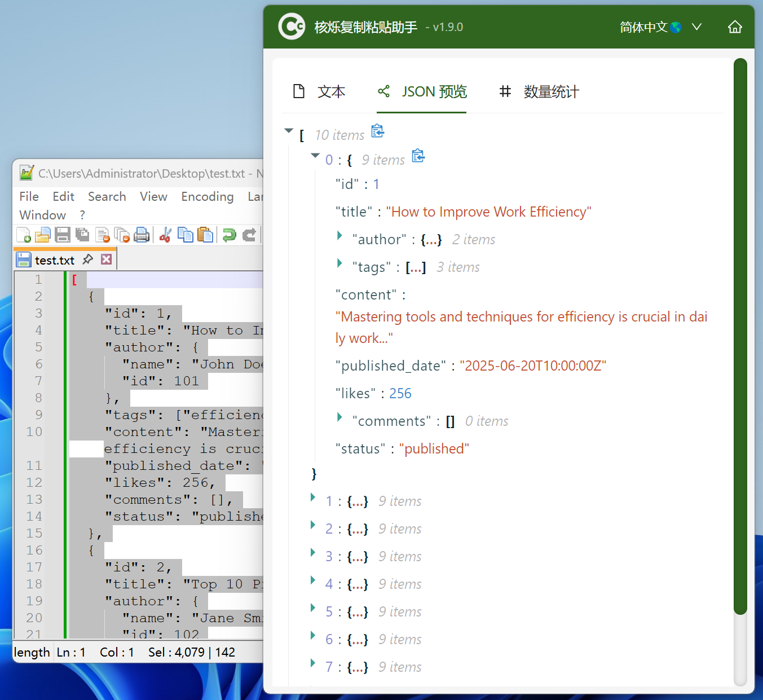
Task: Expand JSON array item 3
Action: (313, 553)
